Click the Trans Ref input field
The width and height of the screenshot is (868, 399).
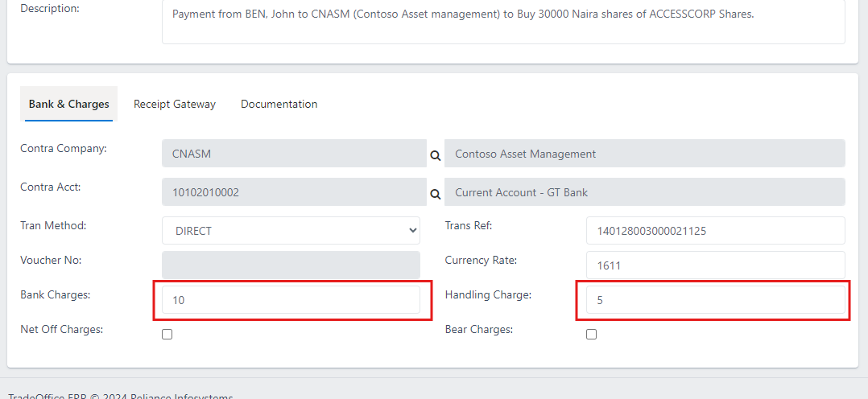(716, 231)
